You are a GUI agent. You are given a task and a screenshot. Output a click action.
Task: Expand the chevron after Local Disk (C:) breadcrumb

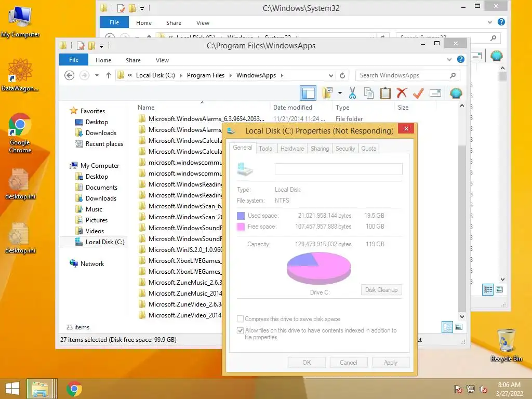tap(181, 75)
